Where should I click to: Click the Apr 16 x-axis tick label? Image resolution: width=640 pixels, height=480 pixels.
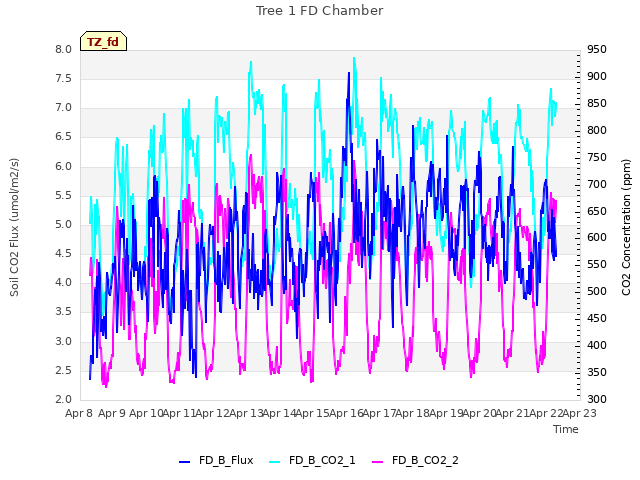click(346, 413)
